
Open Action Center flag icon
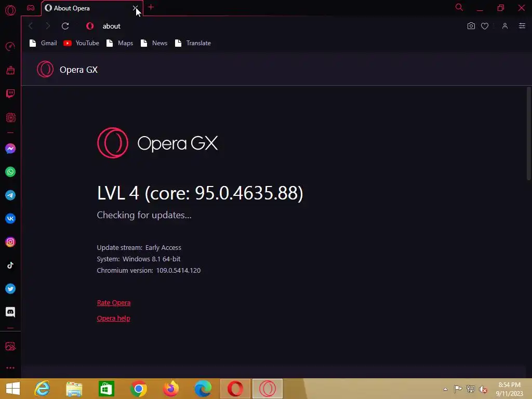coord(458,389)
